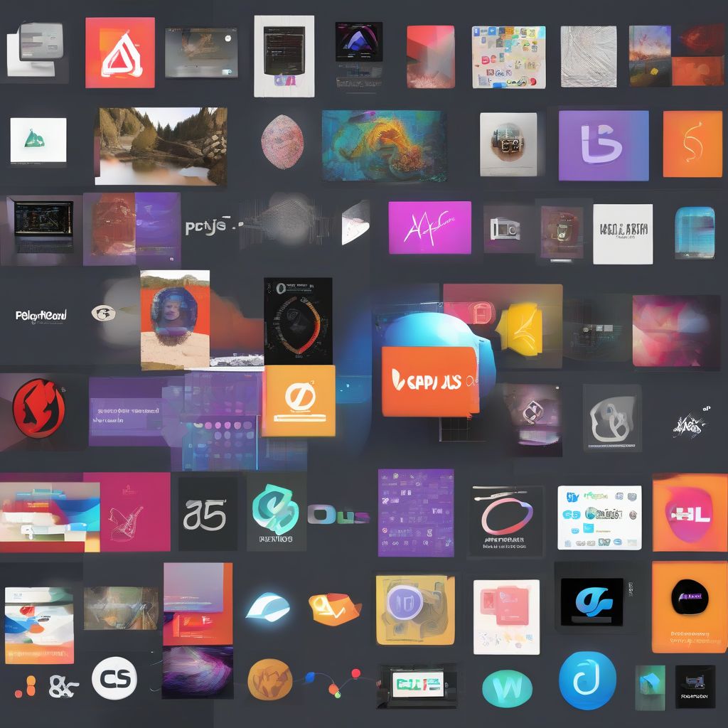Open the orange tile with white squiggle S
The image size is (728, 728).
[x=692, y=144]
